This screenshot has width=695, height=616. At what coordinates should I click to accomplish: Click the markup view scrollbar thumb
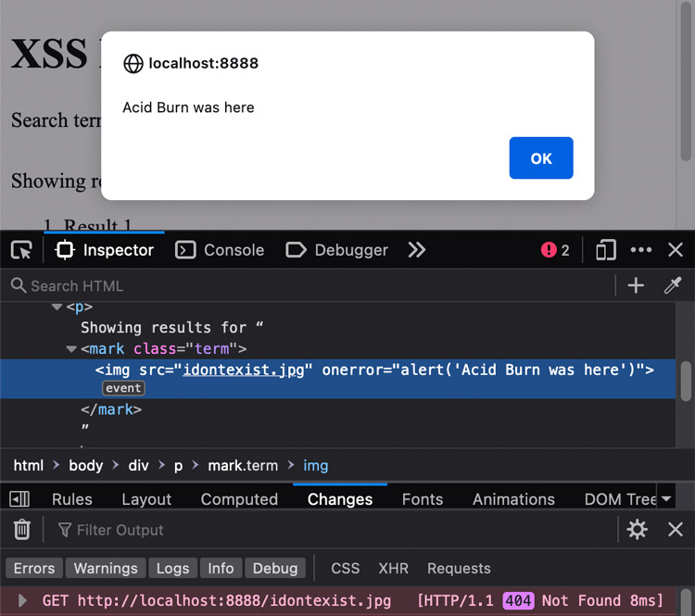pos(686,381)
